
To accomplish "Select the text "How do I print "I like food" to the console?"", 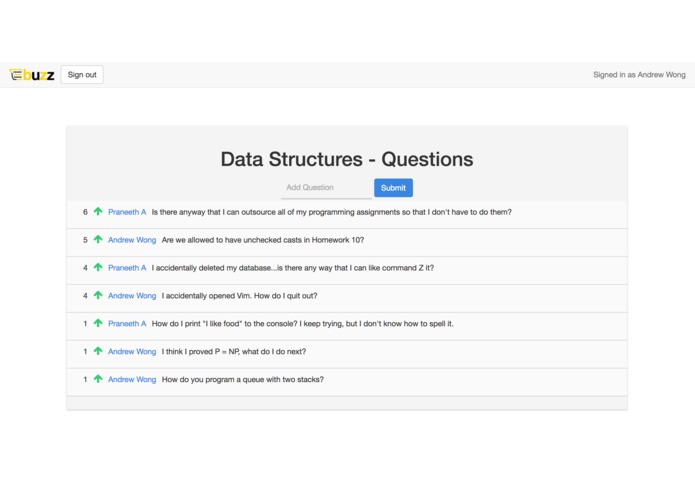I will coord(224,324).
